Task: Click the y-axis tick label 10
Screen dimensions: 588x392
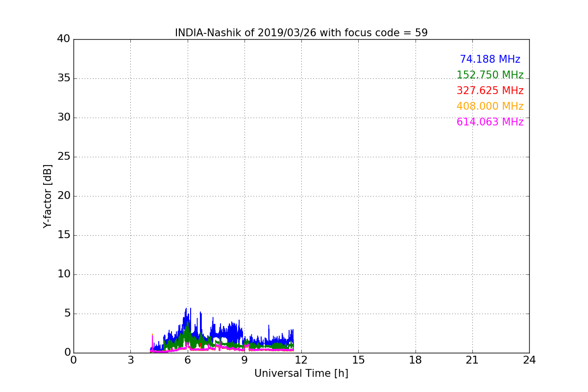Action: tap(64, 274)
